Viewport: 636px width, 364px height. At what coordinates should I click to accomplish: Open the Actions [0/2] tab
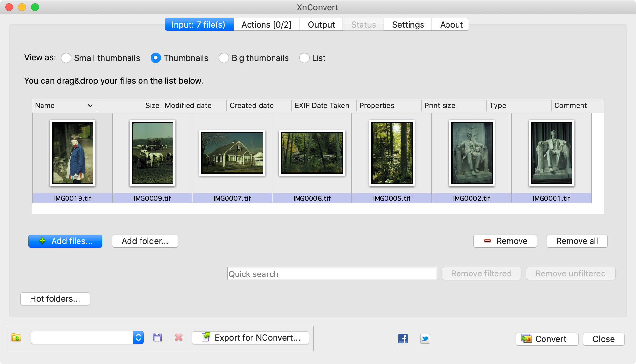(266, 25)
